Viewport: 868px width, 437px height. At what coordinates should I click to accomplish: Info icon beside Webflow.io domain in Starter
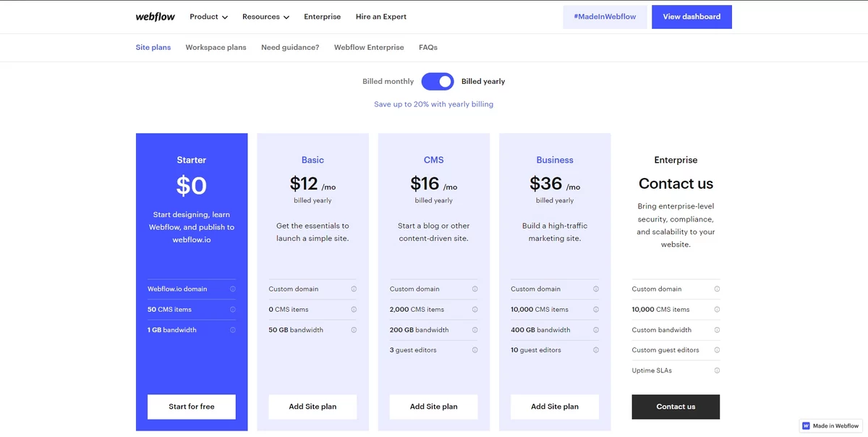point(233,289)
